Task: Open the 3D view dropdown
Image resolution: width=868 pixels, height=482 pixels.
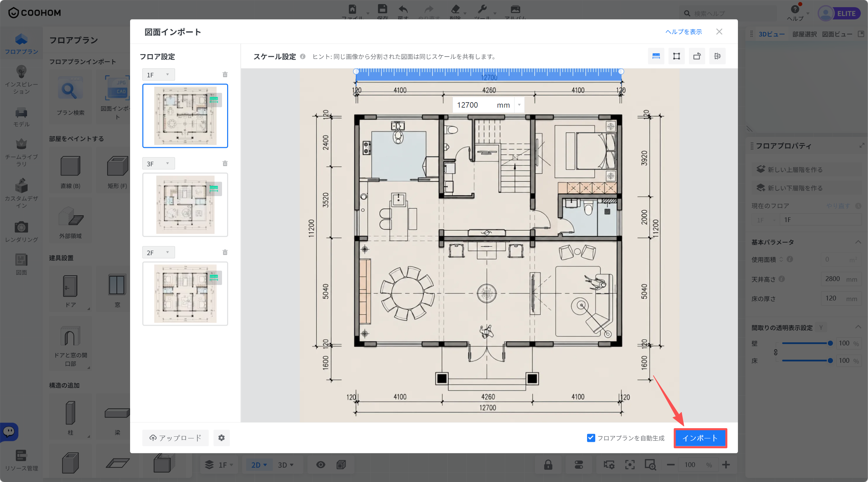Action: coord(285,465)
